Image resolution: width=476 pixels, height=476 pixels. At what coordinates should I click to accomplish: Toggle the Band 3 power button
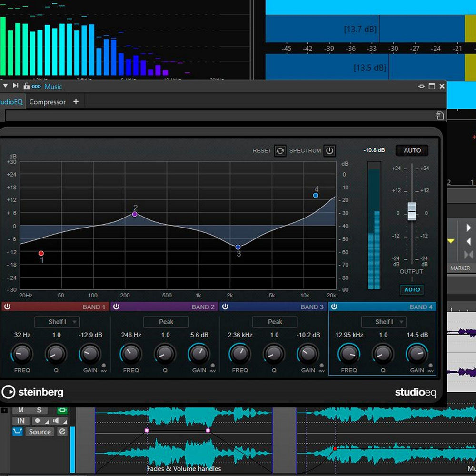(225, 307)
